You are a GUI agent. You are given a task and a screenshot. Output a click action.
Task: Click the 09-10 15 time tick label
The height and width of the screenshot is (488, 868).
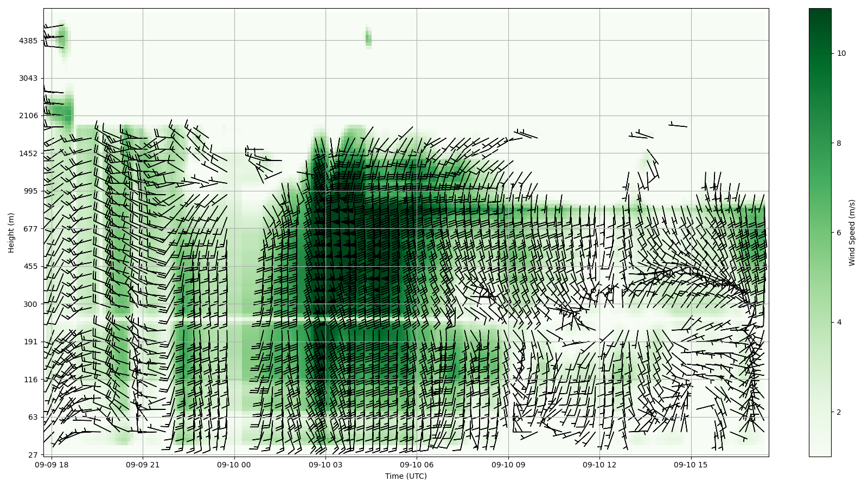(691, 465)
